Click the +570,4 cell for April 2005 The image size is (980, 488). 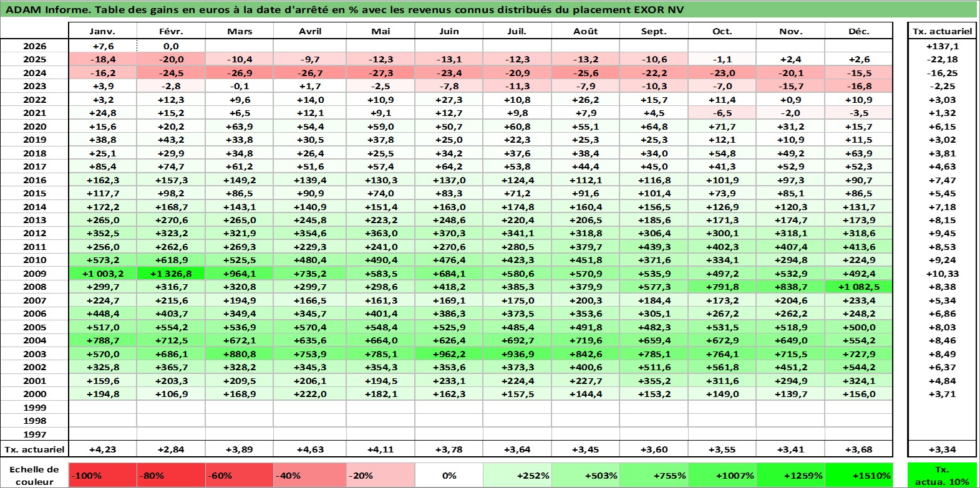click(x=310, y=327)
